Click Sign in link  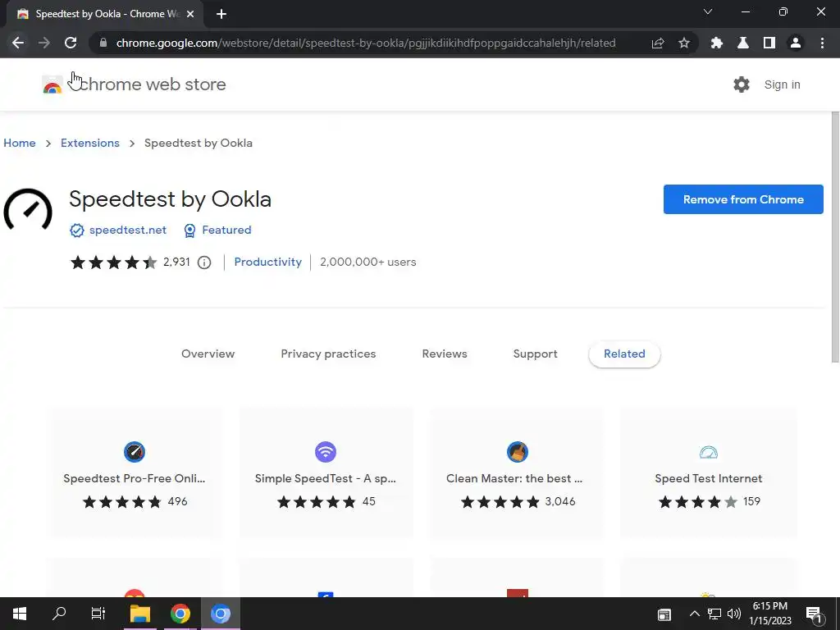coord(782,84)
